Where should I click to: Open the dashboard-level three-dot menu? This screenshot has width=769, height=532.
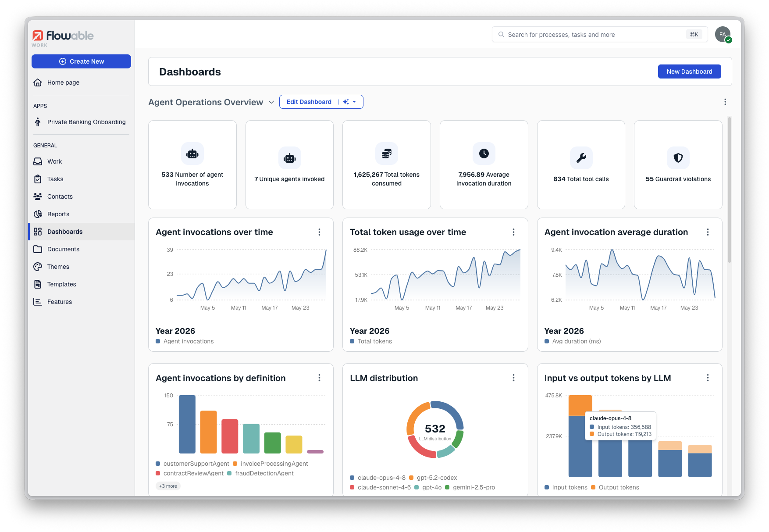[x=725, y=102]
